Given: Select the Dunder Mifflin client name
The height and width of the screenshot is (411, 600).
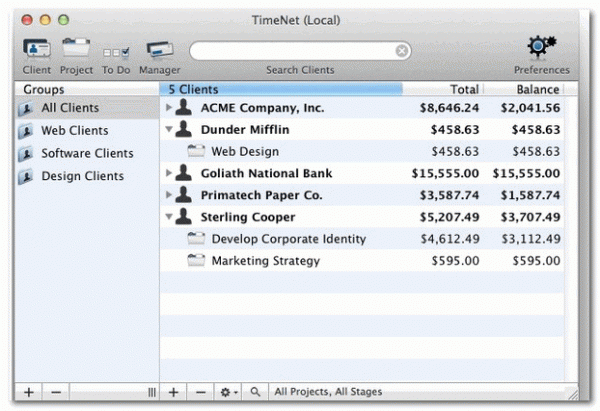Looking at the screenshot, I should point(245,130).
